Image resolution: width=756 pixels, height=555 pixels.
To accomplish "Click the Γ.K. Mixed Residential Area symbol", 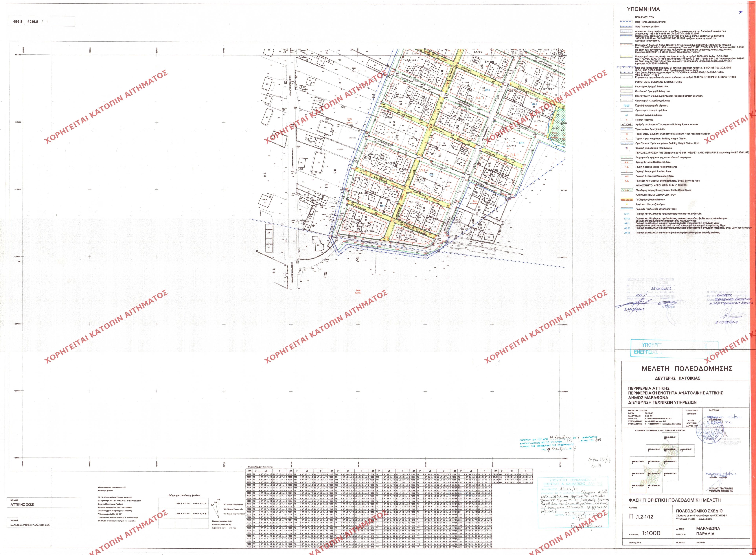I will click(x=626, y=167).
